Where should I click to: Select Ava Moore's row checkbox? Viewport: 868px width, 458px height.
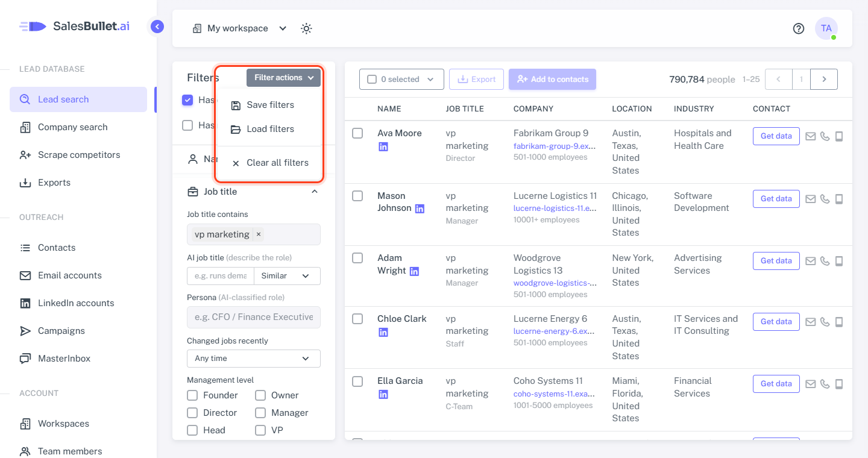click(x=357, y=133)
